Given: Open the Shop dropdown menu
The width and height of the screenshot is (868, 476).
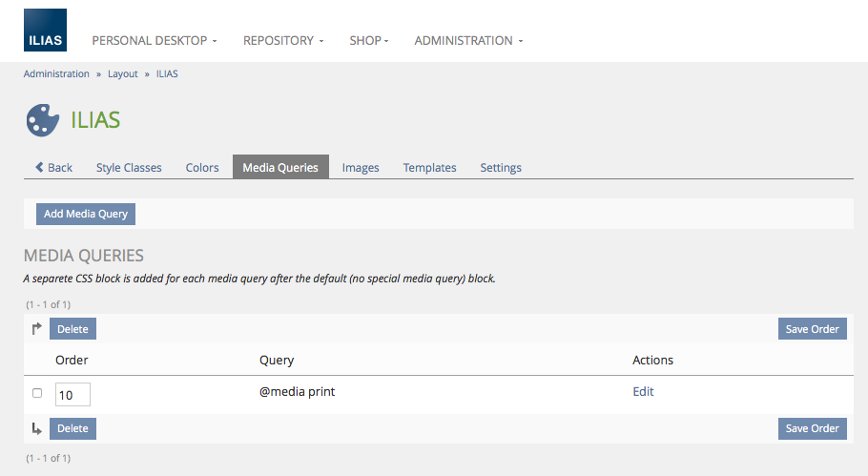Looking at the screenshot, I should [368, 41].
